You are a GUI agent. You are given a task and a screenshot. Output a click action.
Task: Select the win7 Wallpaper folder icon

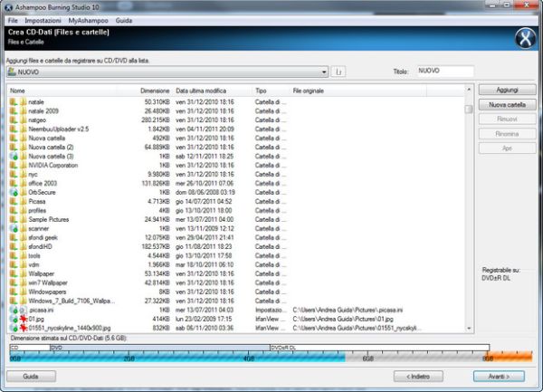[x=24, y=282]
